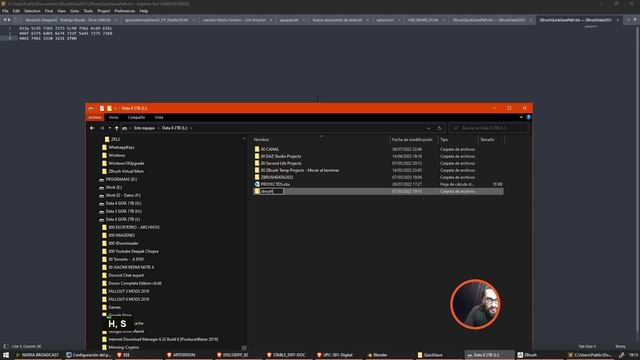Sort by Fecha de modificación column

[413, 140]
